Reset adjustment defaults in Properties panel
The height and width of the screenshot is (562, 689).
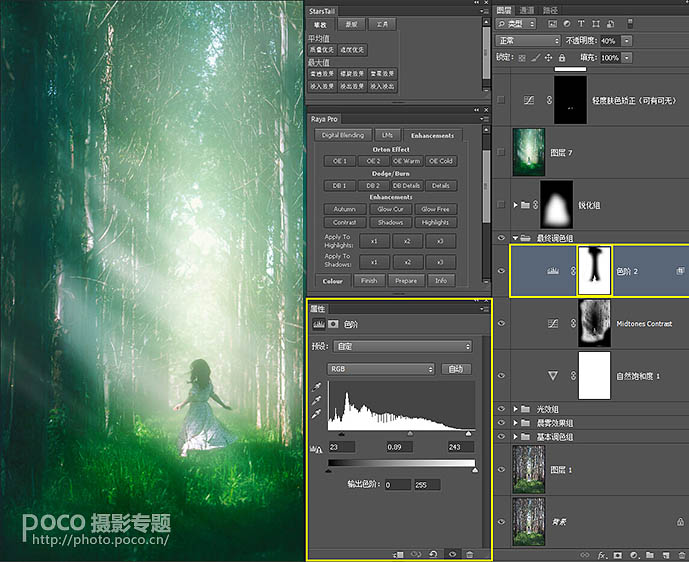point(433,555)
